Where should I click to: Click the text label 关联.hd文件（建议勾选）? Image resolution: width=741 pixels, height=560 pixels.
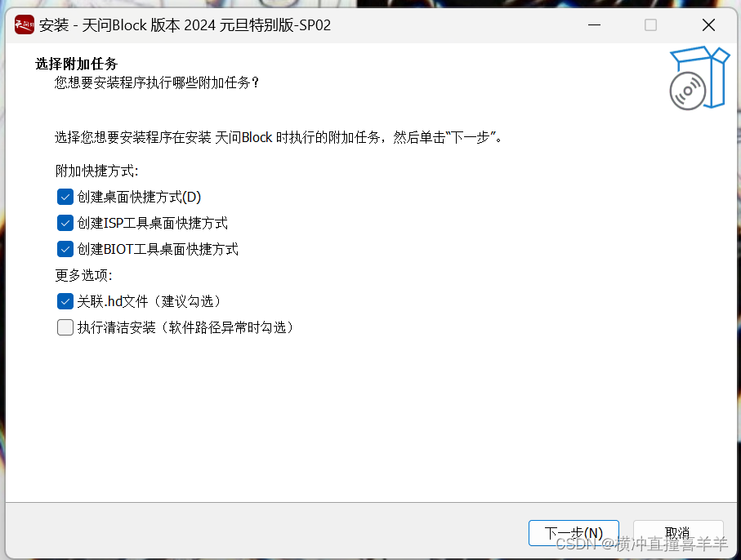pos(149,301)
